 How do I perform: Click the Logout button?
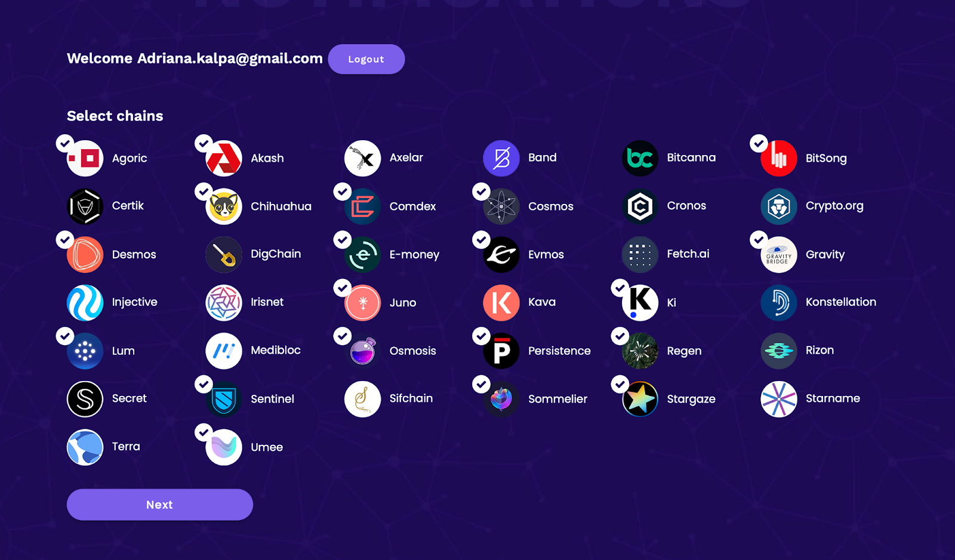click(x=366, y=59)
